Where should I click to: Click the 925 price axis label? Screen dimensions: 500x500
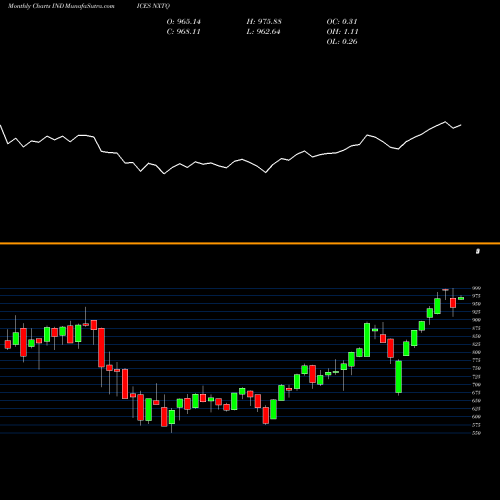click(476, 312)
